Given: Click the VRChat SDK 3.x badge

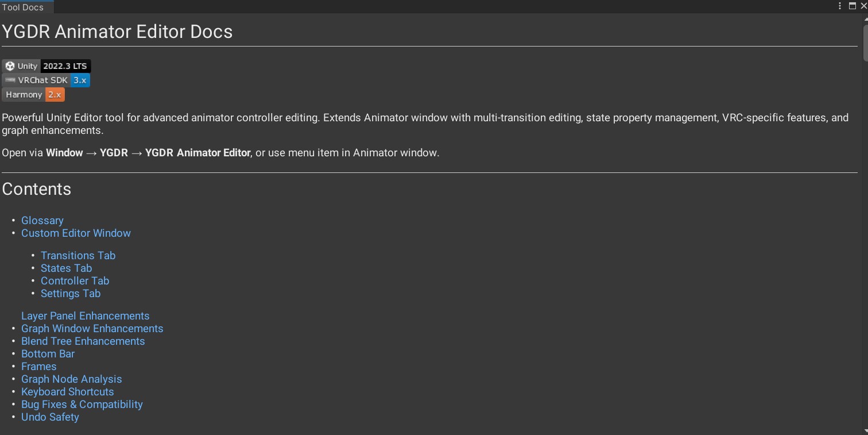Looking at the screenshot, I should [x=46, y=80].
